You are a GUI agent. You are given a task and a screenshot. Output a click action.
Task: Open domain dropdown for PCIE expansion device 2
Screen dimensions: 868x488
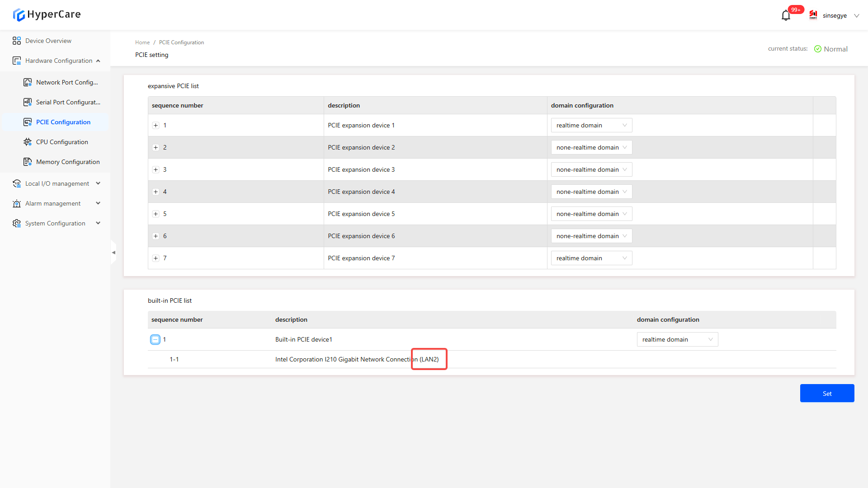(591, 148)
